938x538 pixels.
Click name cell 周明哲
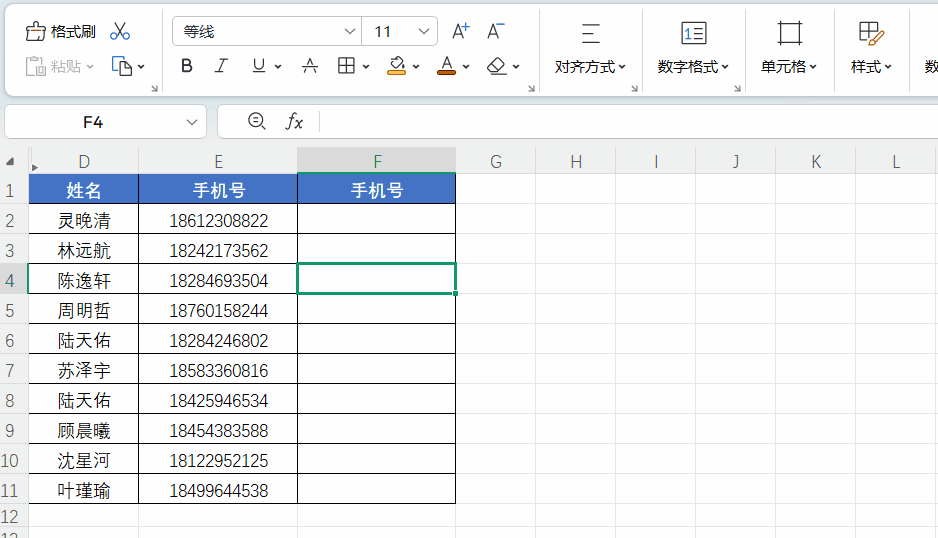click(x=84, y=310)
